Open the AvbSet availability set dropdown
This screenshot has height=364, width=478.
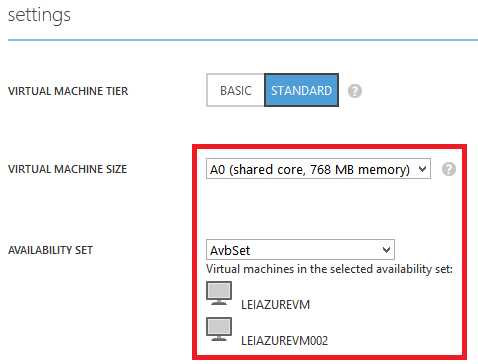click(x=300, y=249)
